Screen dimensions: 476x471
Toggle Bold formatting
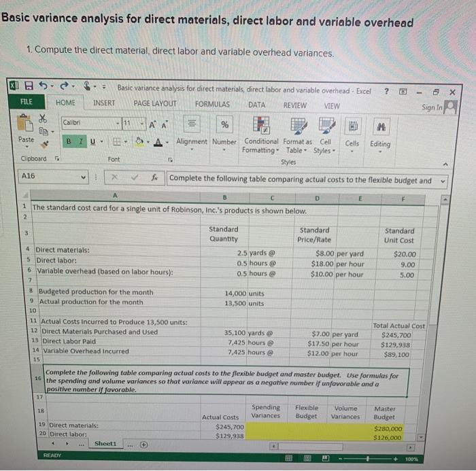point(69,141)
